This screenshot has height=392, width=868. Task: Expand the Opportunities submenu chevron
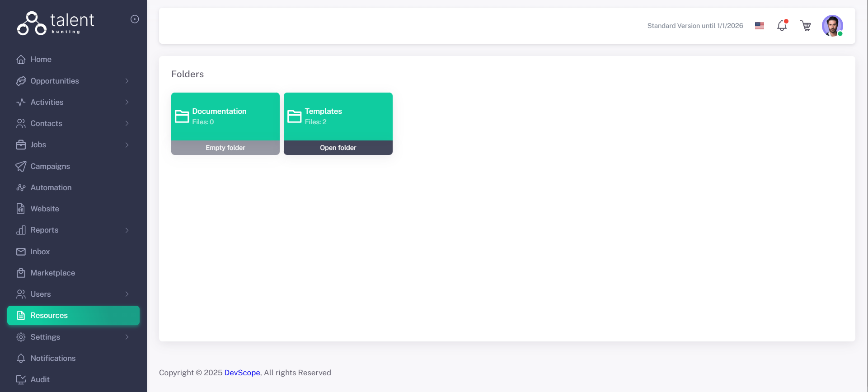click(127, 81)
